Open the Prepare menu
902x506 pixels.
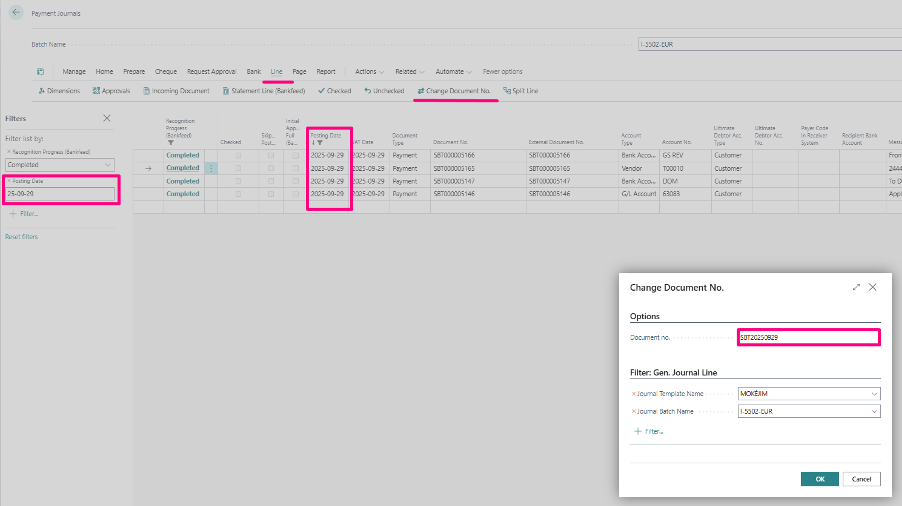134,72
